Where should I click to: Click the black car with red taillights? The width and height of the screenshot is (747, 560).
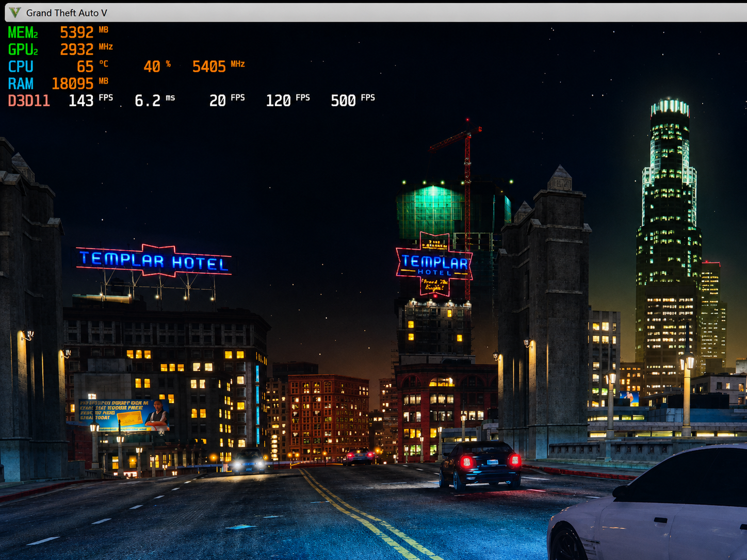480,465
